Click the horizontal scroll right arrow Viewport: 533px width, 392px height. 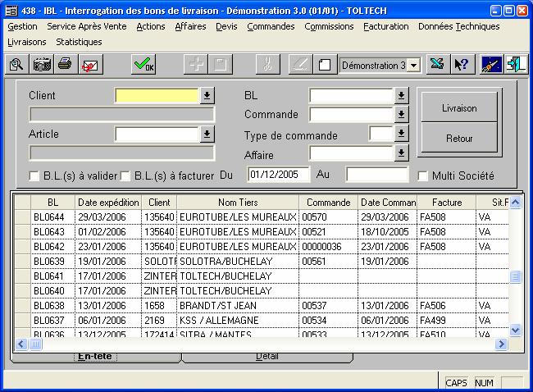501,344
